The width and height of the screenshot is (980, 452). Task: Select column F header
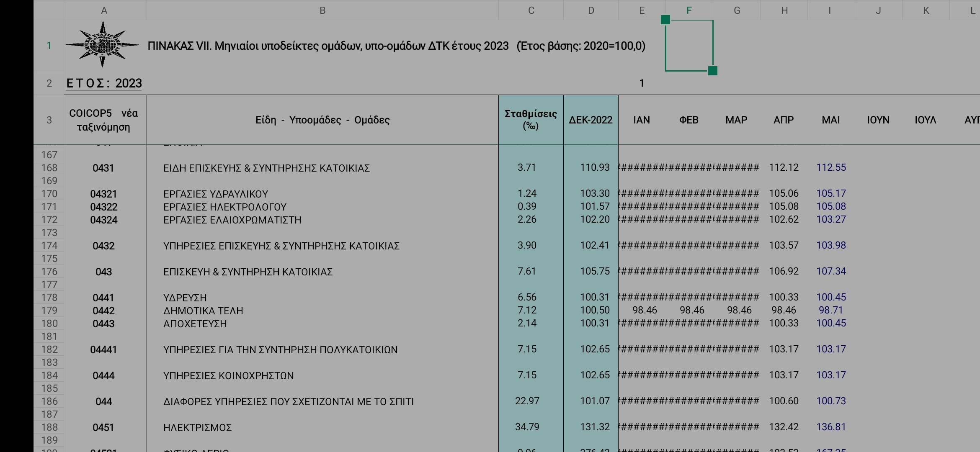point(689,10)
